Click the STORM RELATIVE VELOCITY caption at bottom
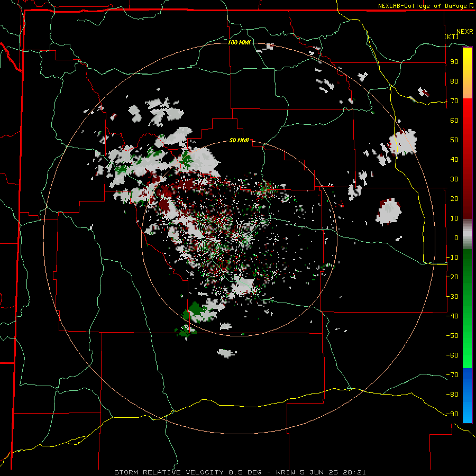The image size is (476, 476). click(x=240, y=472)
